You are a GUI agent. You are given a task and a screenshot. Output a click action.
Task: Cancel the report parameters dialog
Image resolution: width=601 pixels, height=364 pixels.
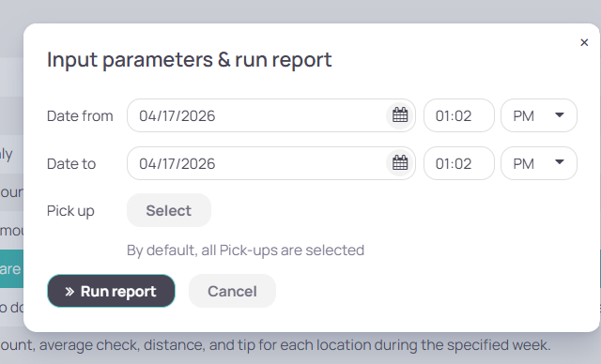[232, 291]
